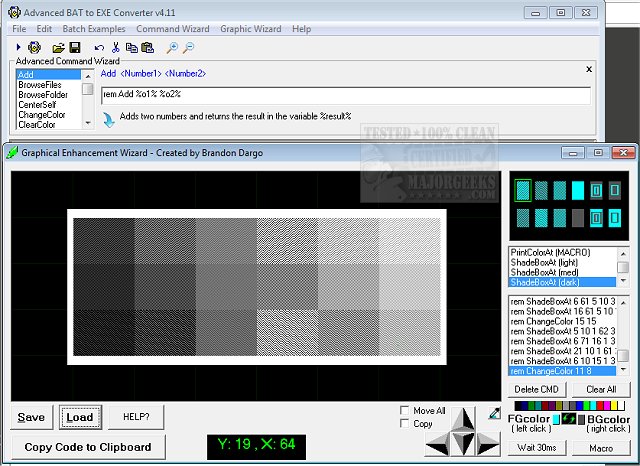Click the open folder toolbar icon
This screenshot has width=640, height=466.
click(x=56, y=47)
